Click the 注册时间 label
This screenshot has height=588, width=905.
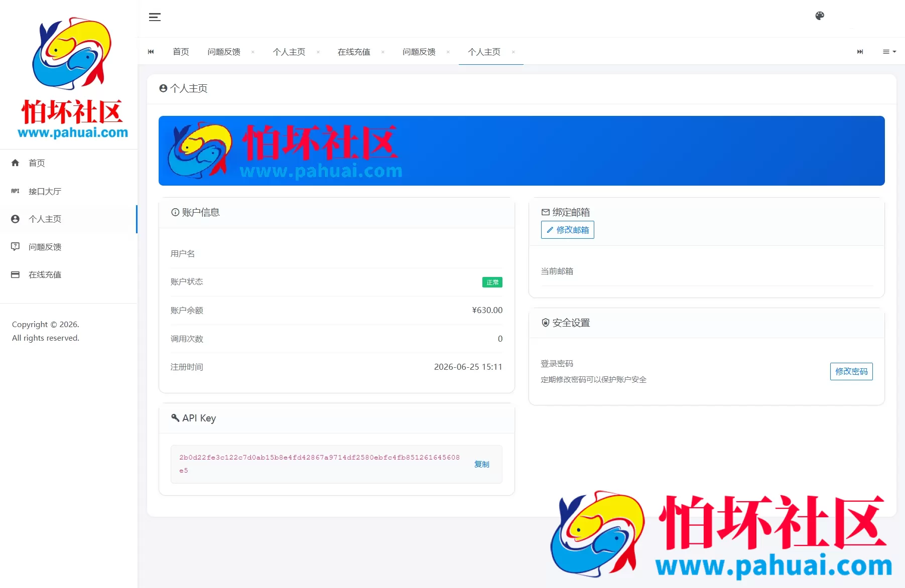point(187,367)
